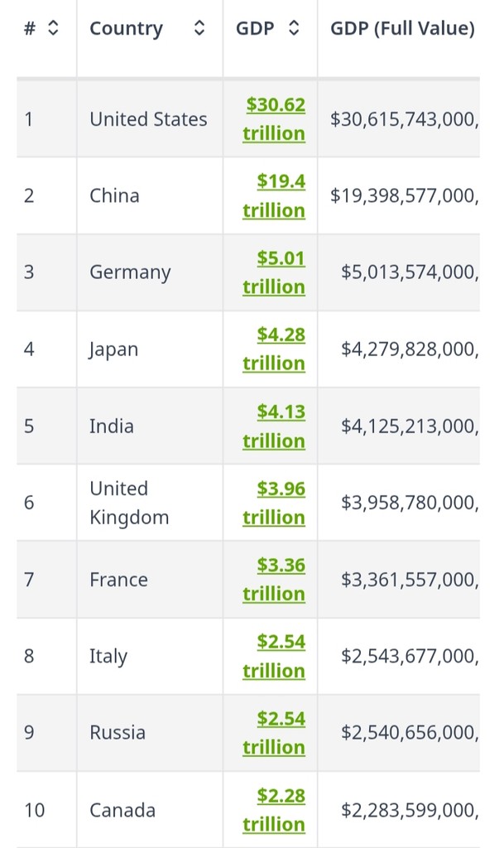Open Japan's $4.28 trillion link
Screen dimensions: 504x848
(x=275, y=349)
